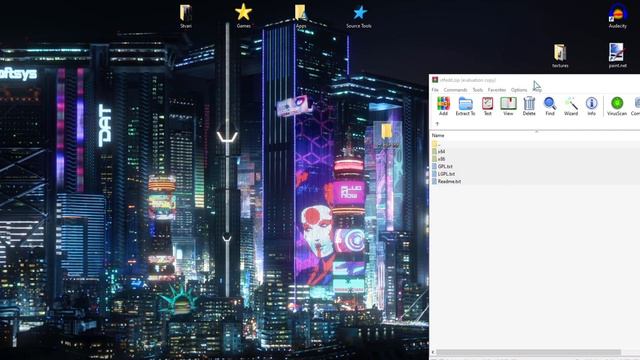Run the Test archive tool
Viewport: 640px width, 360px height.
click(x=487, y=106)
